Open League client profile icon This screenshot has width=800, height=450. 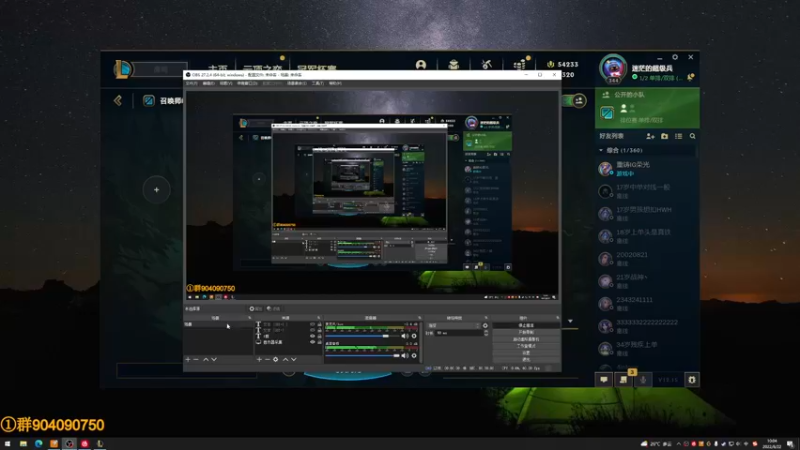pos(421,65)
